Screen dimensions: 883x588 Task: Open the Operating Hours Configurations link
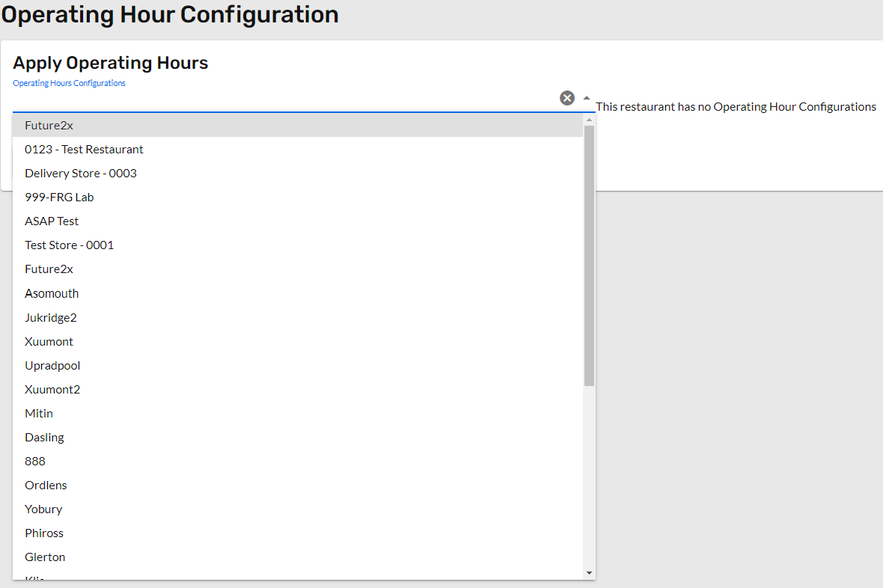coord(70,83)
